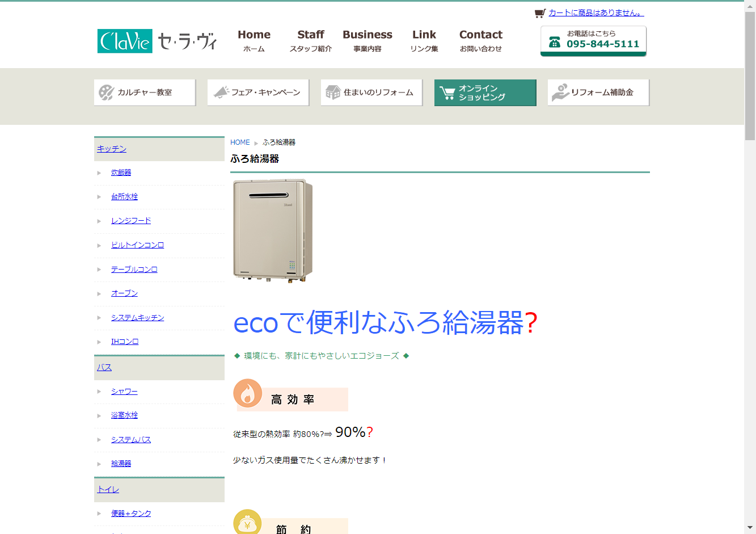Click the water heater product image
756x534 pixels.
tap(273, 230)
